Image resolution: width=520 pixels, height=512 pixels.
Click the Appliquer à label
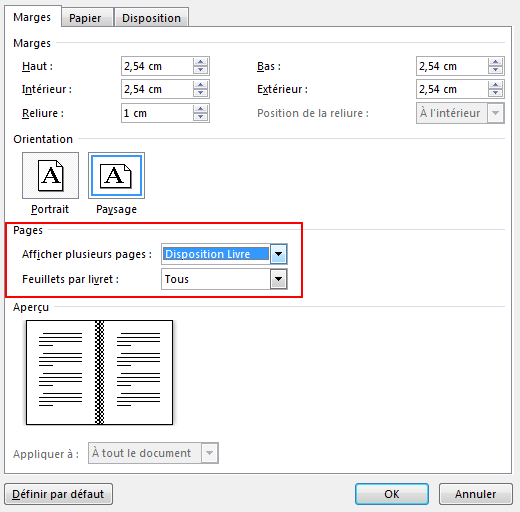point(46,454)
